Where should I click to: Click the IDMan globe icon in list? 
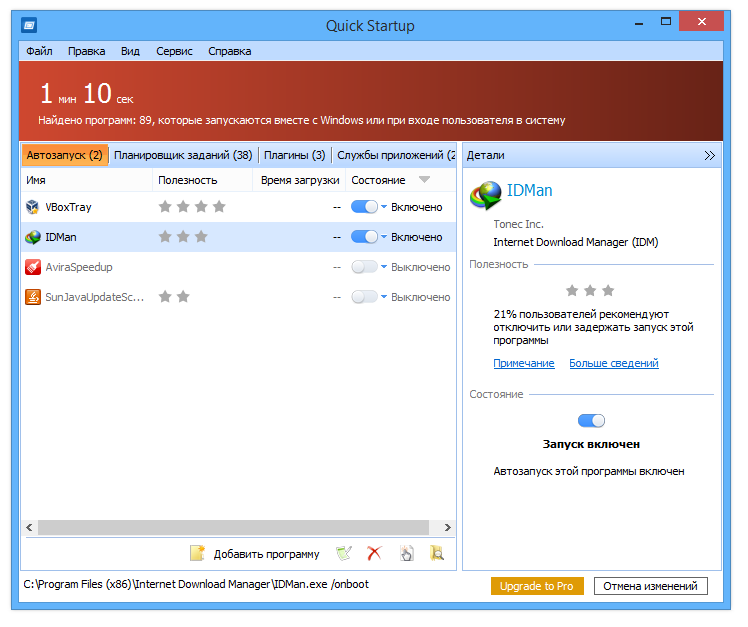pyautogui.click(x=33, y=237)
